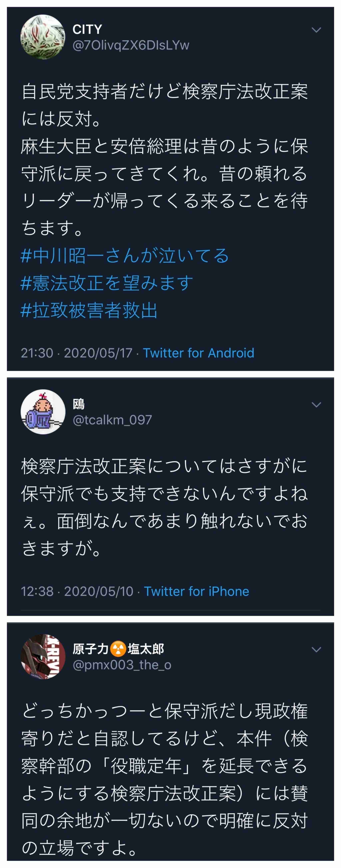341x868 pixels.
Task: Click the Twitter for Android source link
Action: pos(199,353)
